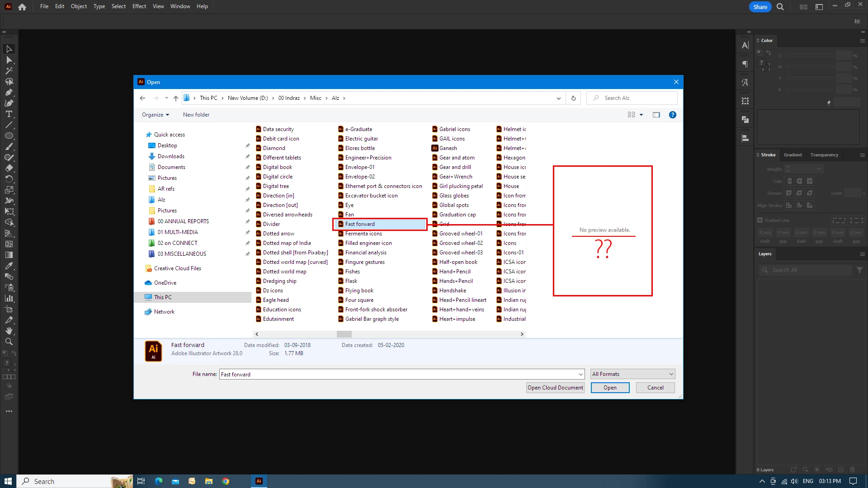Click the Help question mark icon

673,115
